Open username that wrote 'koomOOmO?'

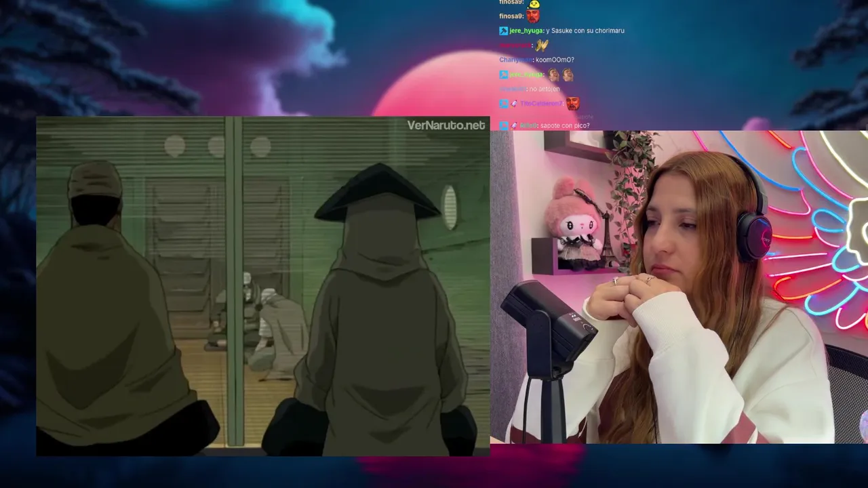[x=515, y=60]
